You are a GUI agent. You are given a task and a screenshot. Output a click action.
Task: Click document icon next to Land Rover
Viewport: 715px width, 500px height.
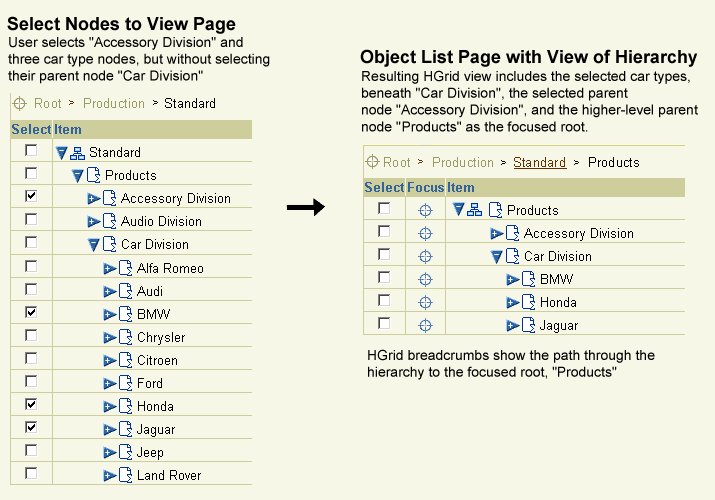click(x=125, y=475)
